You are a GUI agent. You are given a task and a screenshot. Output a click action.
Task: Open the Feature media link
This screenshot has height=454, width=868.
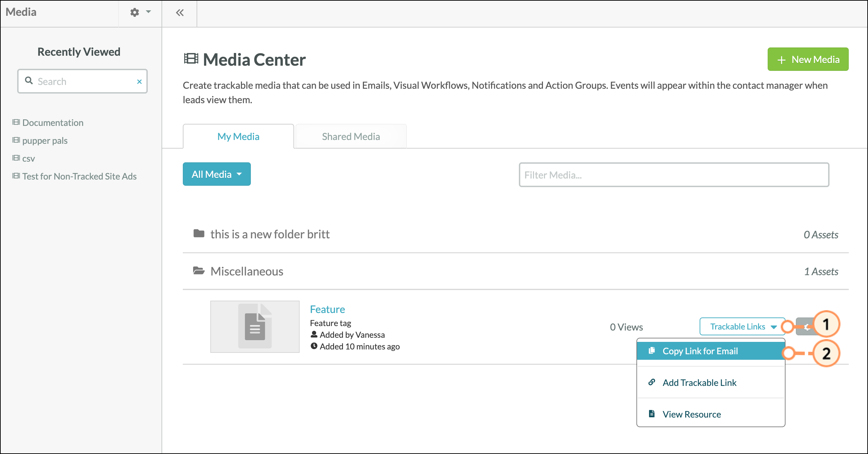327,309
